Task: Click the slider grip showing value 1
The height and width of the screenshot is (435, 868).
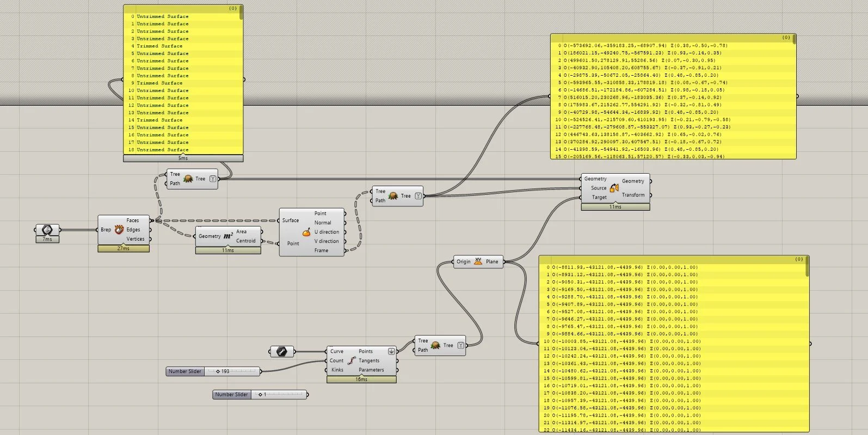Action: [x=260, y=395]
